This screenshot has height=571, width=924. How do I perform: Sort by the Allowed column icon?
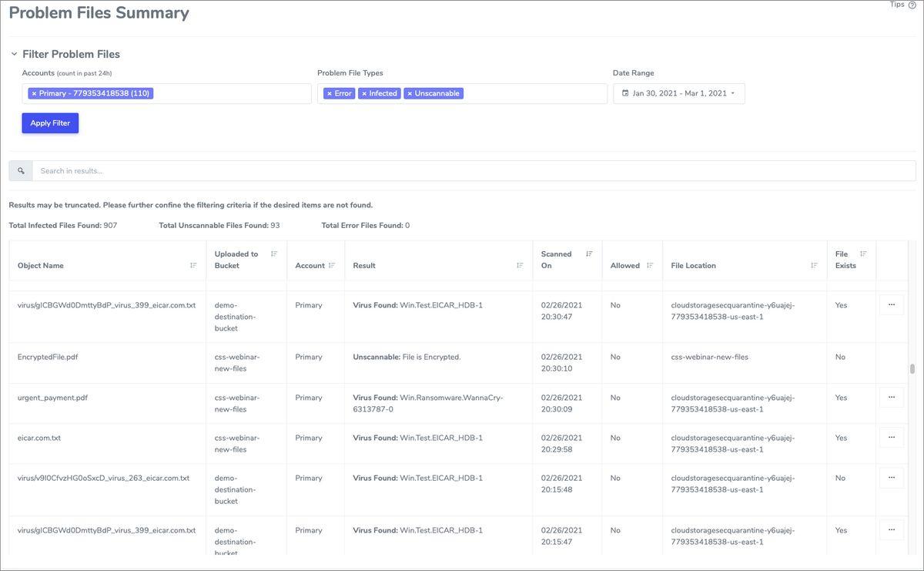[650, 265]
